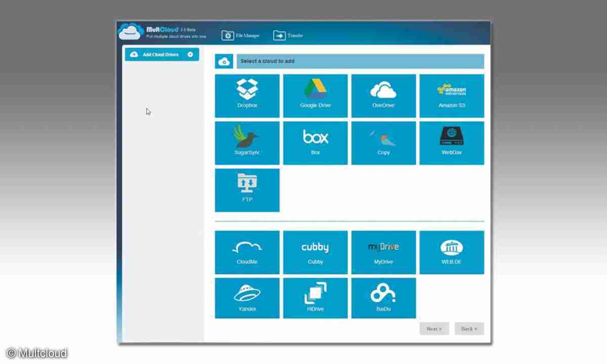Choose the CloudMe service tile
Image resolution: width=607 pixels, height=364 pixels.
(247, 252)
